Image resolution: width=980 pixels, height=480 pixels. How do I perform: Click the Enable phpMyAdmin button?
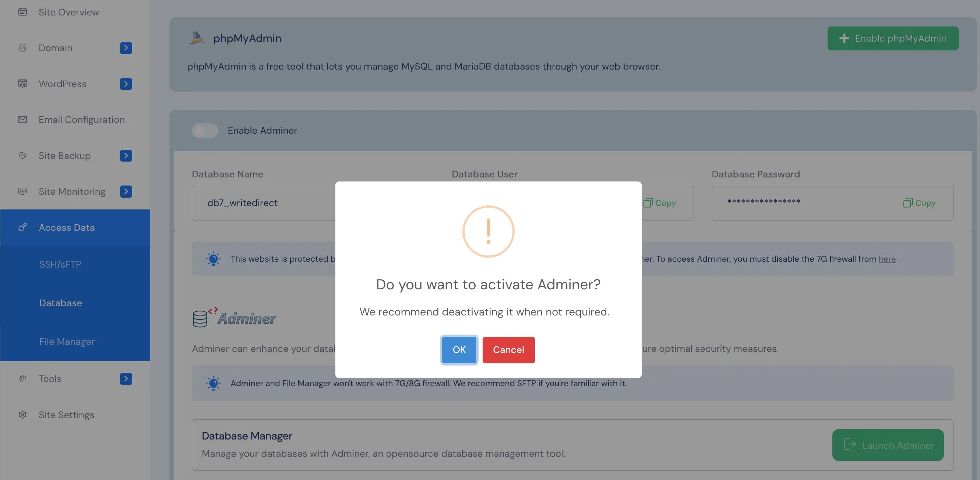pyautogui.click(x=892, y=38)
